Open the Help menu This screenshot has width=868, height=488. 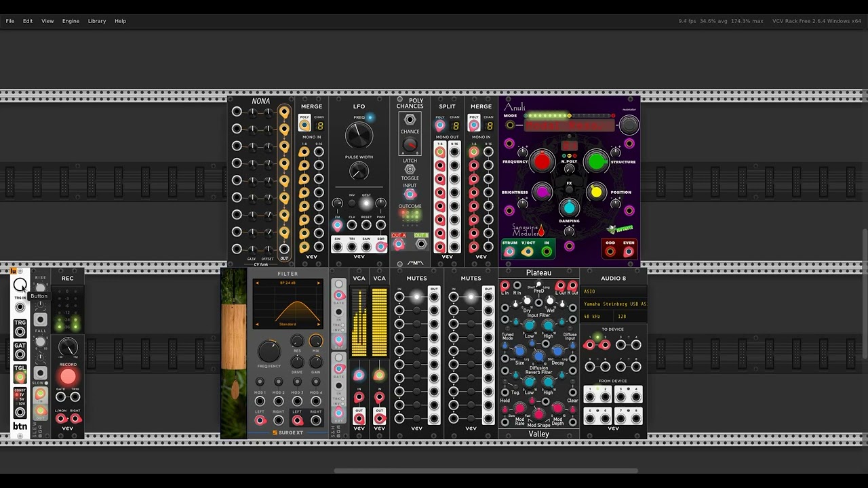(120, 21)
